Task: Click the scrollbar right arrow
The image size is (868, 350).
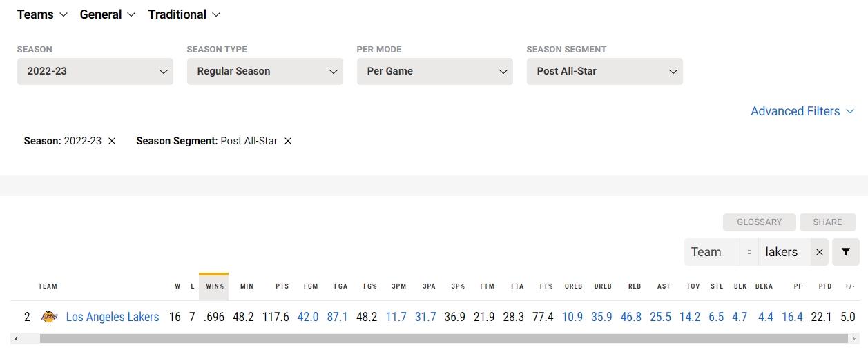Action: pyautogui.click(x=855, y=339)
